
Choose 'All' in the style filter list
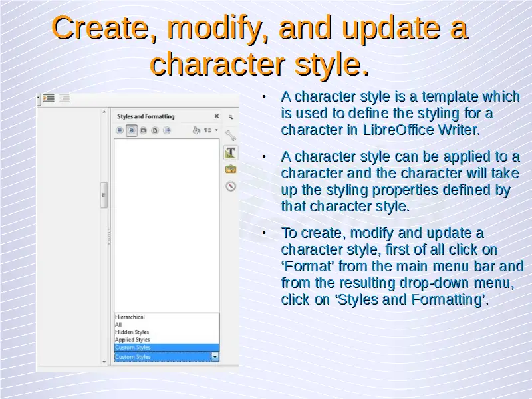pyautogui.click(x=119, y=325)
